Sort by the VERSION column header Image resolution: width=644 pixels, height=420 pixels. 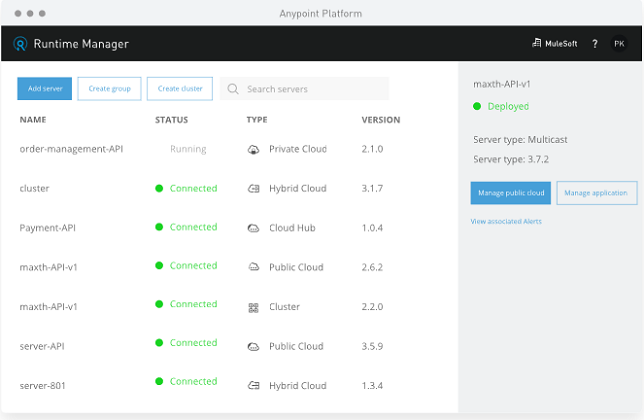point(381,120)
